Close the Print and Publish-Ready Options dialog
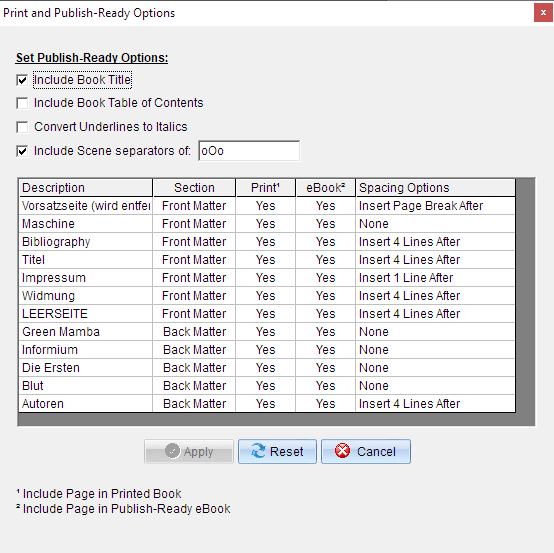 [543, 13]
